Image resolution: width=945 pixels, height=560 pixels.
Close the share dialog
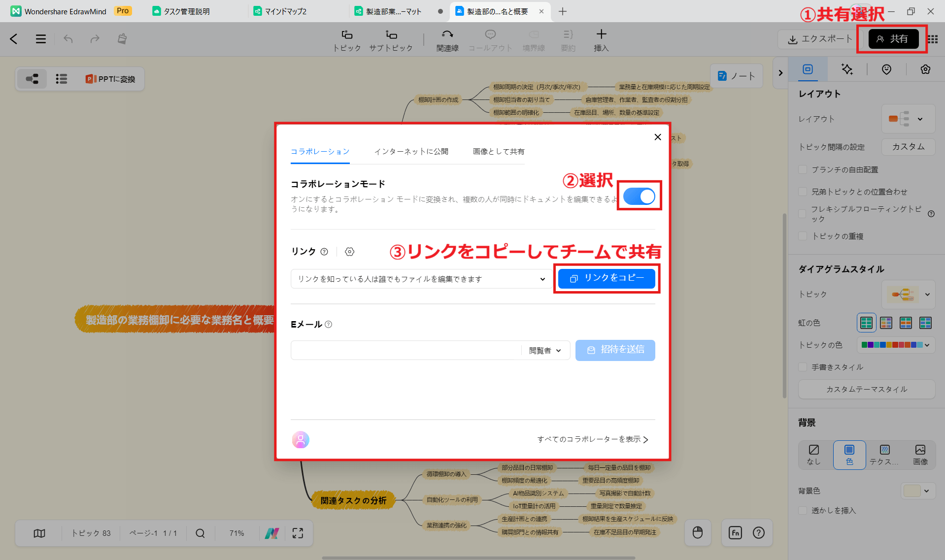point(658,137)
